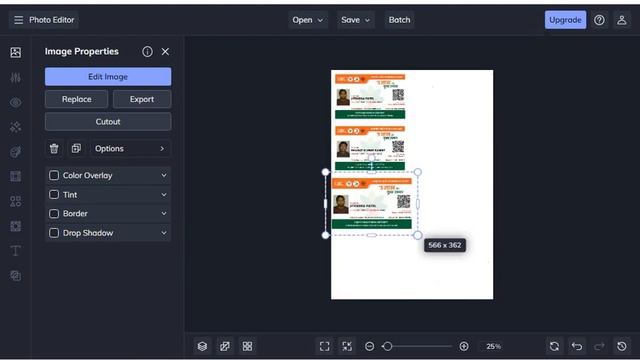Open the Overlays sidebar icon
This screenshot has height=360, width=640.
(x=16, y=226)
